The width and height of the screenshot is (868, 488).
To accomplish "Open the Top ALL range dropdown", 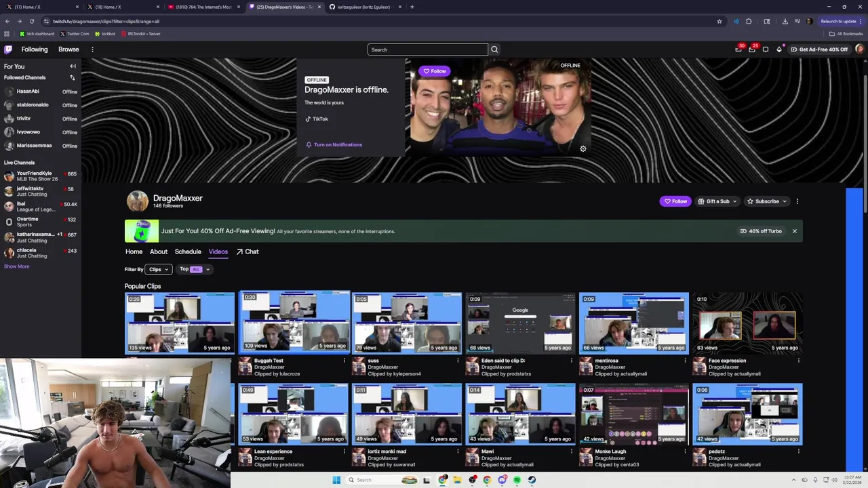I will [195, 269].
